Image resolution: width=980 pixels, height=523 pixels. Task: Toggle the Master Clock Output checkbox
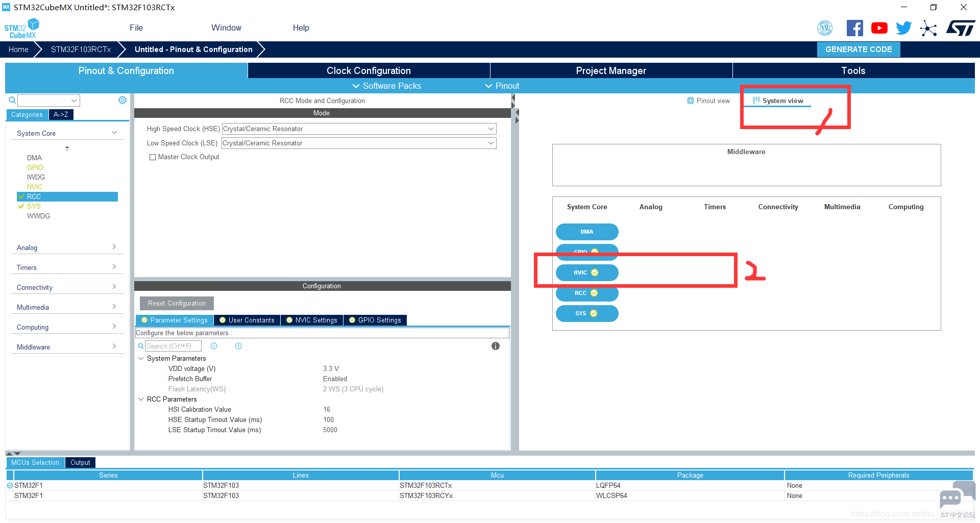coord(153,157)
